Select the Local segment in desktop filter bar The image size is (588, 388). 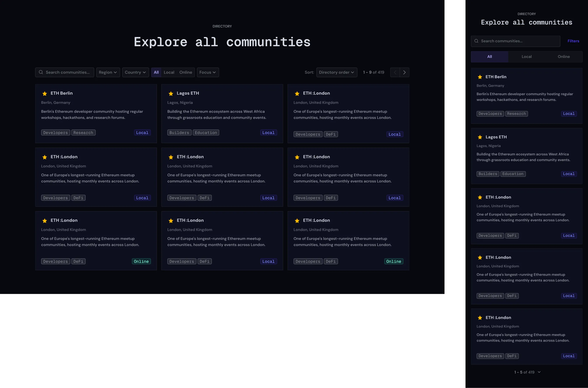169,72
